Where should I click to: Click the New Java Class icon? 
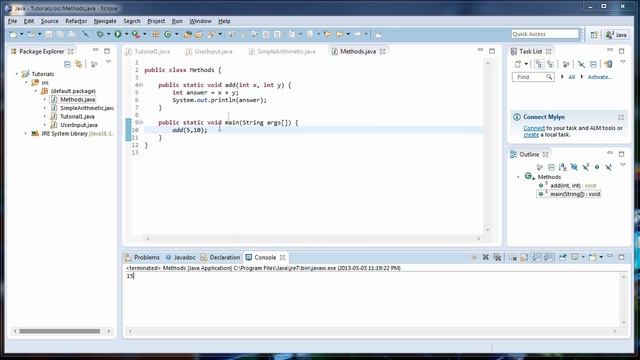pyautogui.click(x=168, y=34)
